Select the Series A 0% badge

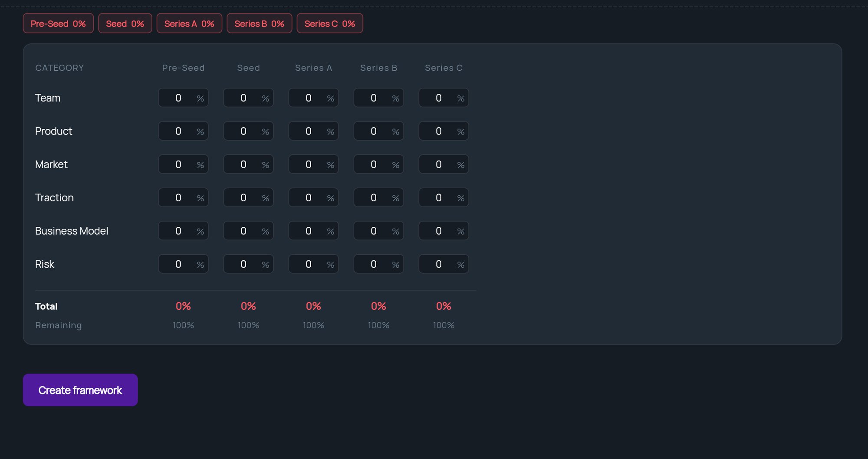pyautogui.click(x=189, y=23)
